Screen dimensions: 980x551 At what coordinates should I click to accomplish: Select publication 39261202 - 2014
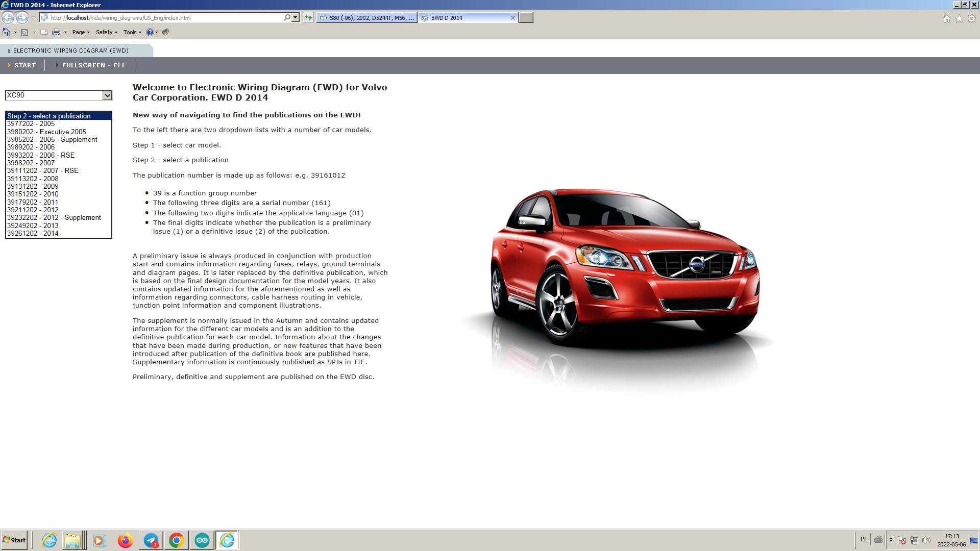click(x=33, y=233)
